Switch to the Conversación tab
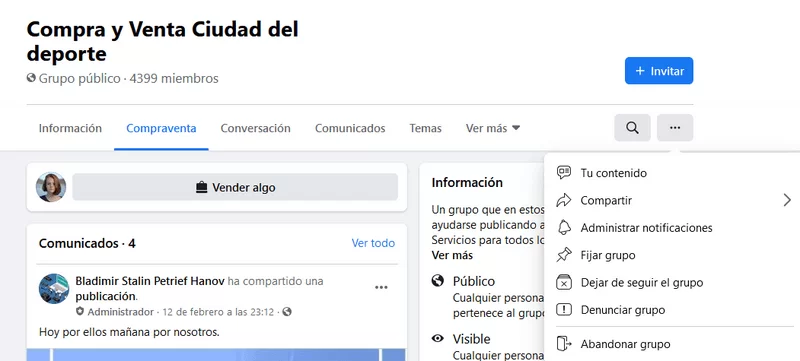800x361 pixels. (256, 128)
